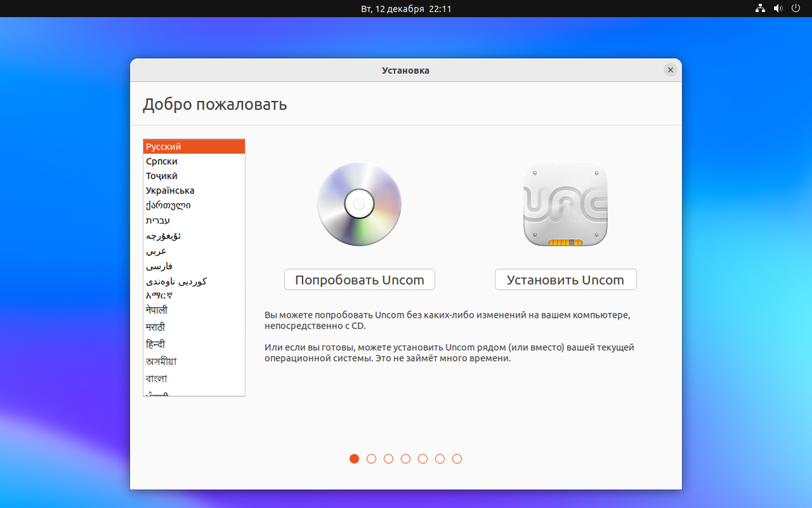Click the power icon in the top-right corner
The height and width of the screenshot is (508, 812).
point(796,9)
